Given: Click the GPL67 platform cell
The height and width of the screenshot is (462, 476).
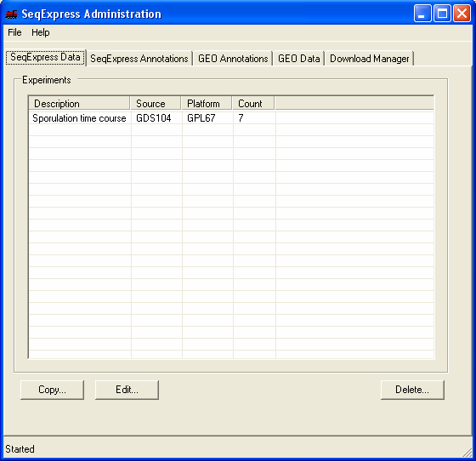Looking at the screenshot, I should tap(201, 118).
